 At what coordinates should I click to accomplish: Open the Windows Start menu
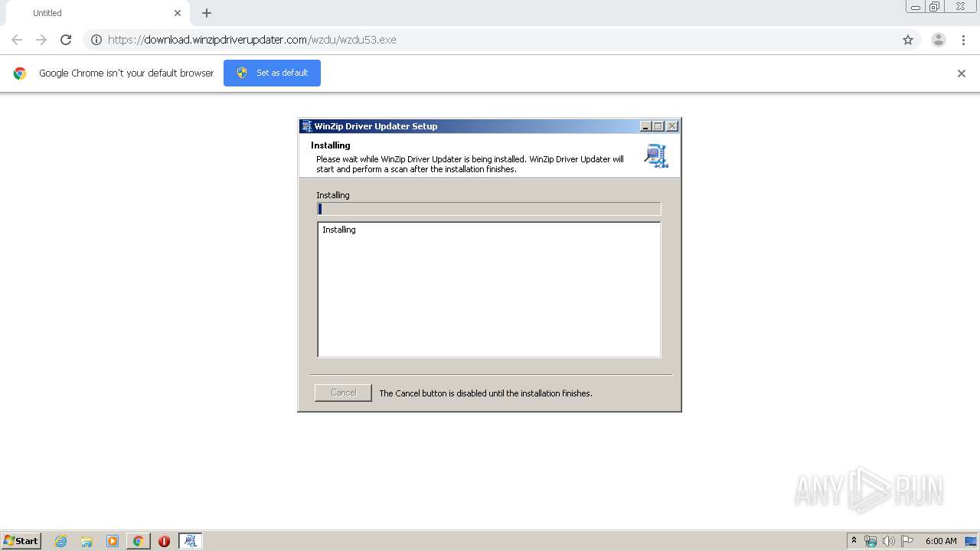[21, 540]
